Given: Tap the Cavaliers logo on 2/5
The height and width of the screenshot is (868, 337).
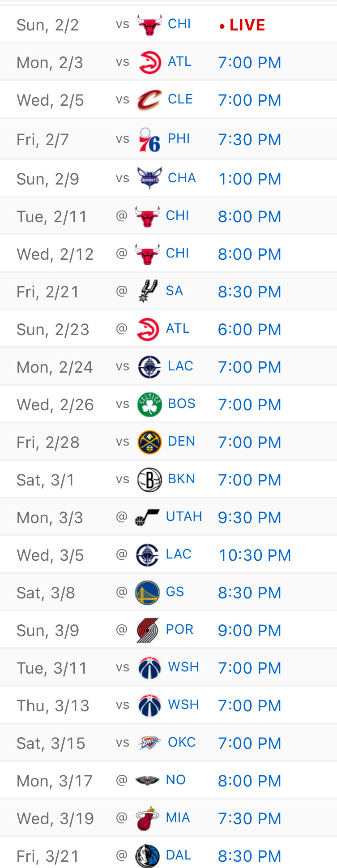Looking at the screenshot, I should click(x=149, y=99).
